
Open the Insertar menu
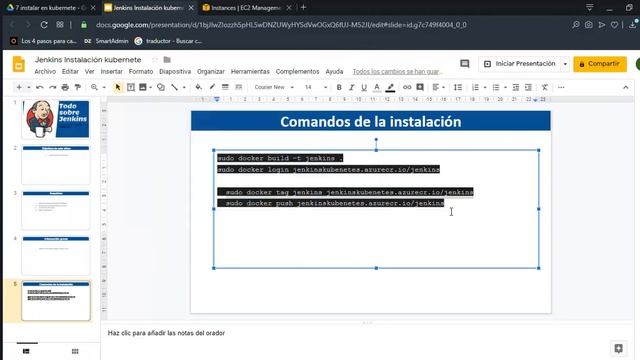[112, 71]
